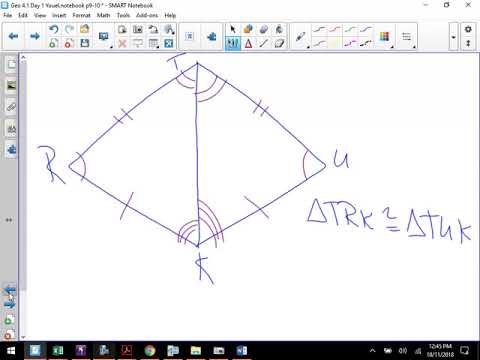
Task: Pick the thick black pen style
Action: (366, 43)
